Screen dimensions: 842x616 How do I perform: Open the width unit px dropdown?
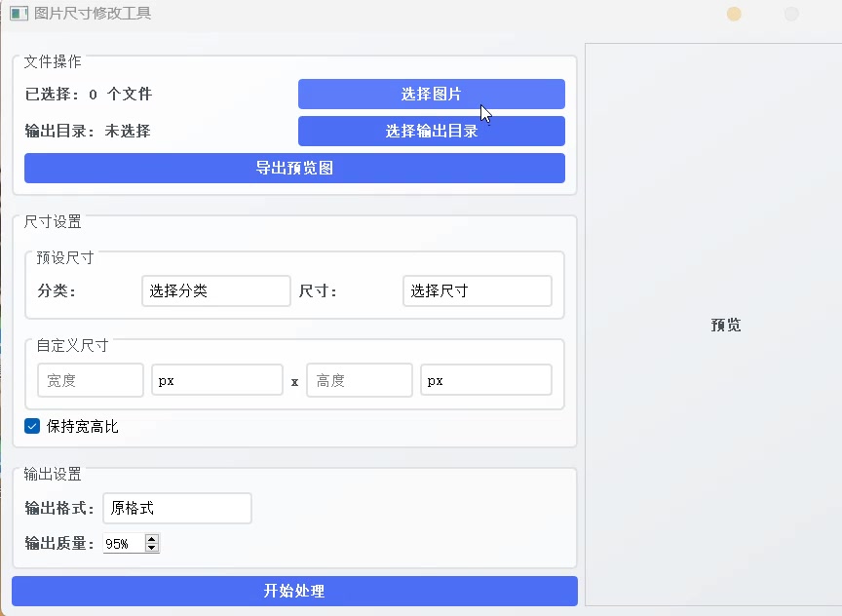[x=216, y=380]
